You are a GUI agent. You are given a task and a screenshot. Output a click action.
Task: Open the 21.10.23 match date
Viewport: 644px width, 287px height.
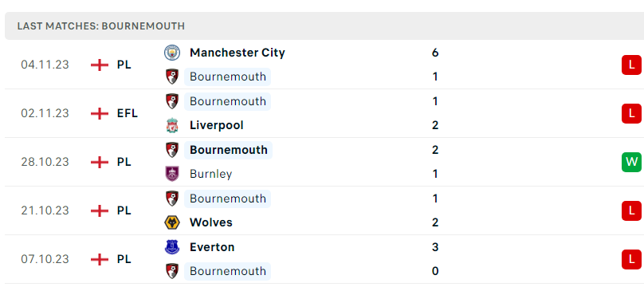pyautogui.click(x=45, y=210)
